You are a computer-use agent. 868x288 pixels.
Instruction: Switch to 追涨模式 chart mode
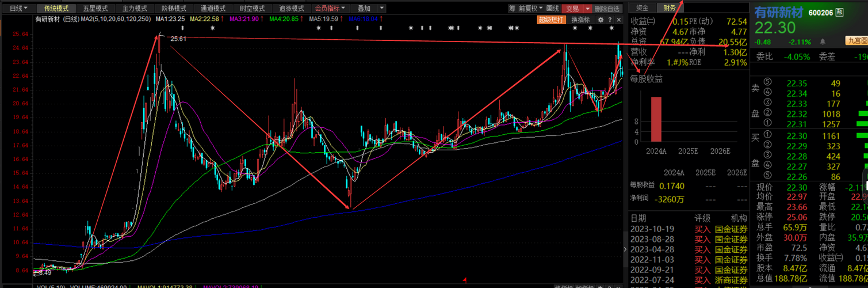point(291,9)
